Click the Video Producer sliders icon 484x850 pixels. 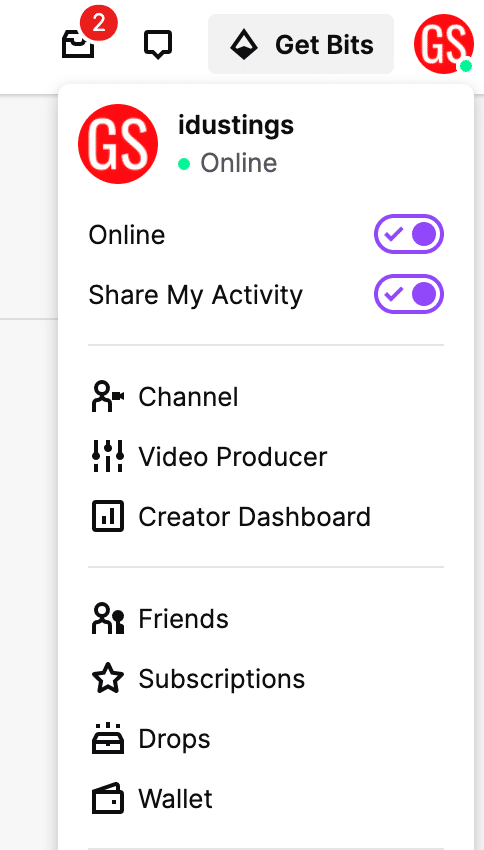tap(108, 456)
